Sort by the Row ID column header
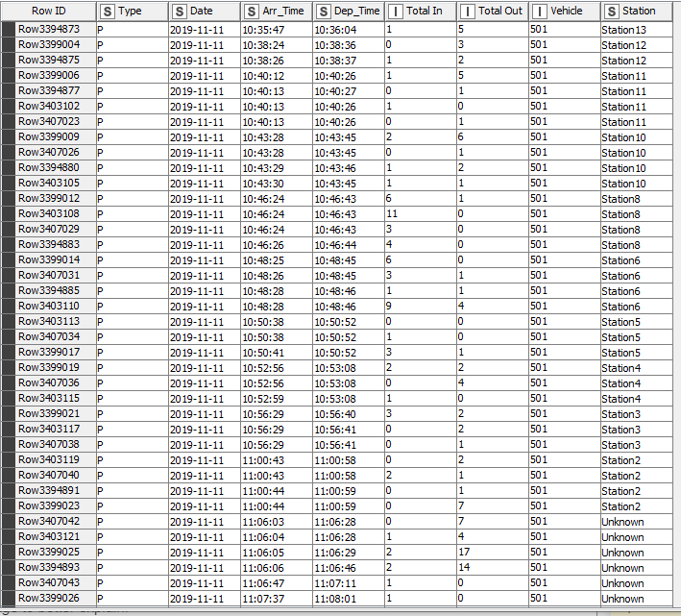681x616 pixels. click(49, 12)
